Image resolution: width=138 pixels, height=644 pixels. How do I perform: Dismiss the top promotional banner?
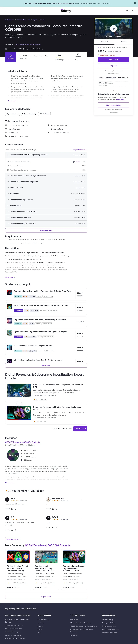pos(135,3)
